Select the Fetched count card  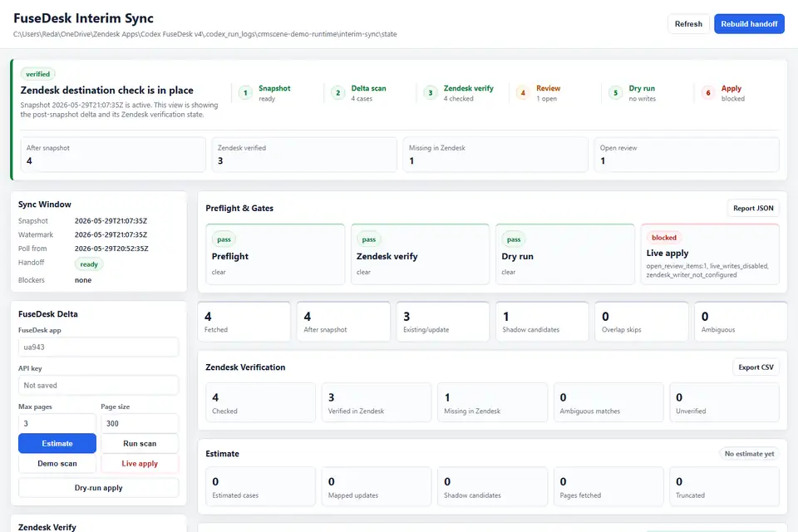click(x=244, y=322)
